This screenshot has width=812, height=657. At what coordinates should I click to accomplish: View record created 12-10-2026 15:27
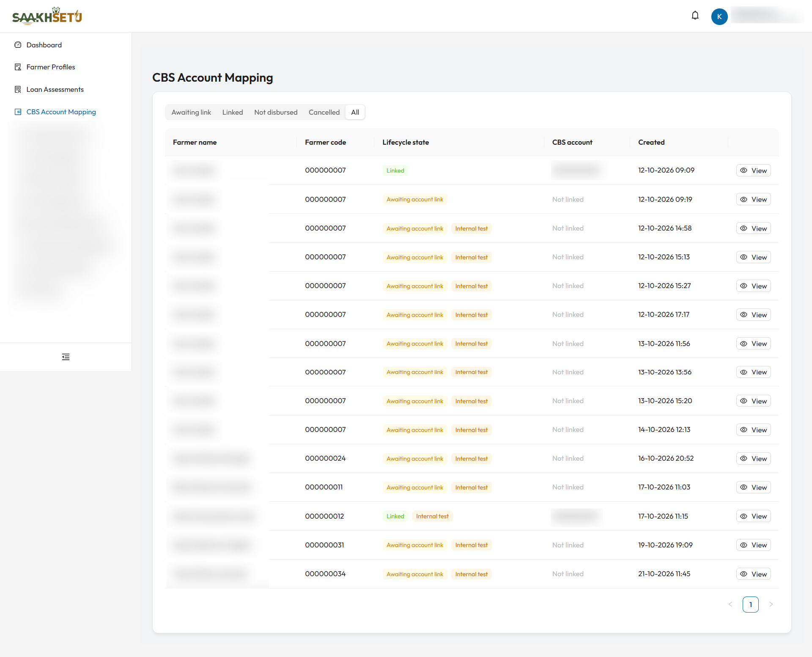coord(753,286)
